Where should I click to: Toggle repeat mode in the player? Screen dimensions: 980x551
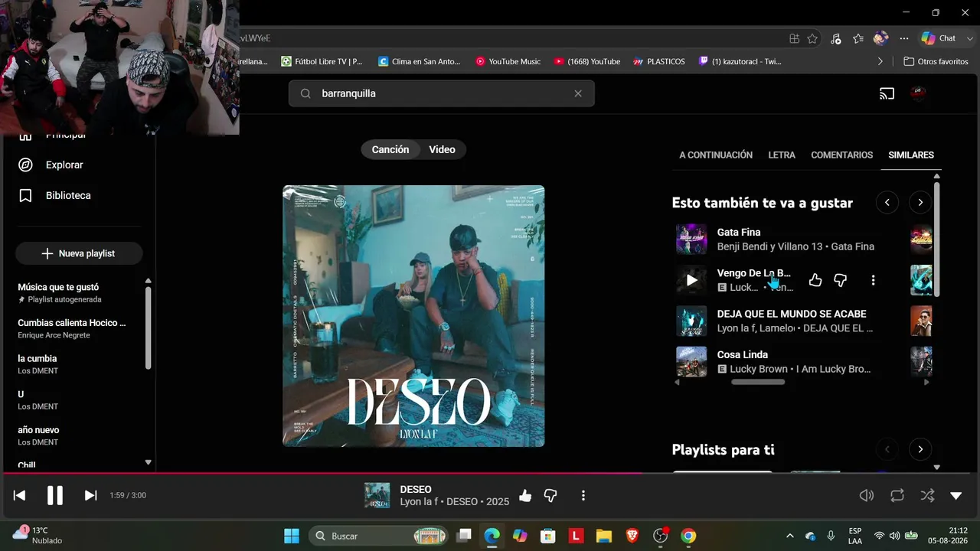pos(897,495)
